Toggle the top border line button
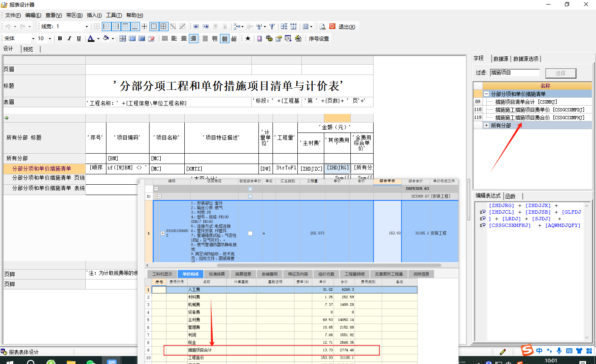 click(125, 27)
